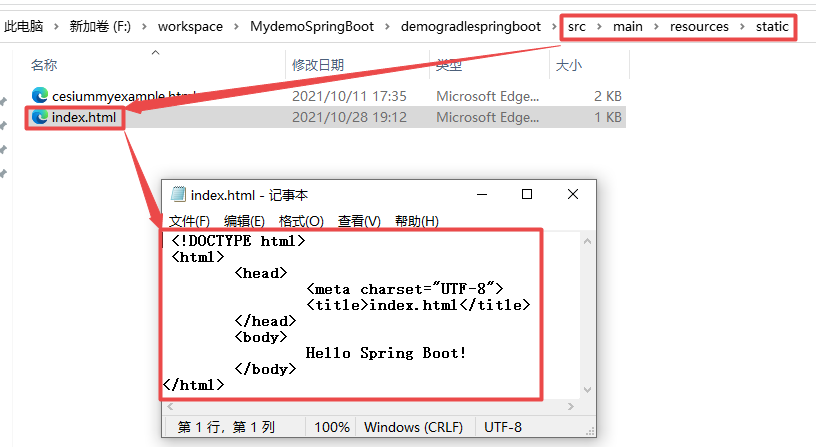Click the resize grip at Notepad's corner
The height and width of the screenshot is (447, 816).
(x=590, y=431)
